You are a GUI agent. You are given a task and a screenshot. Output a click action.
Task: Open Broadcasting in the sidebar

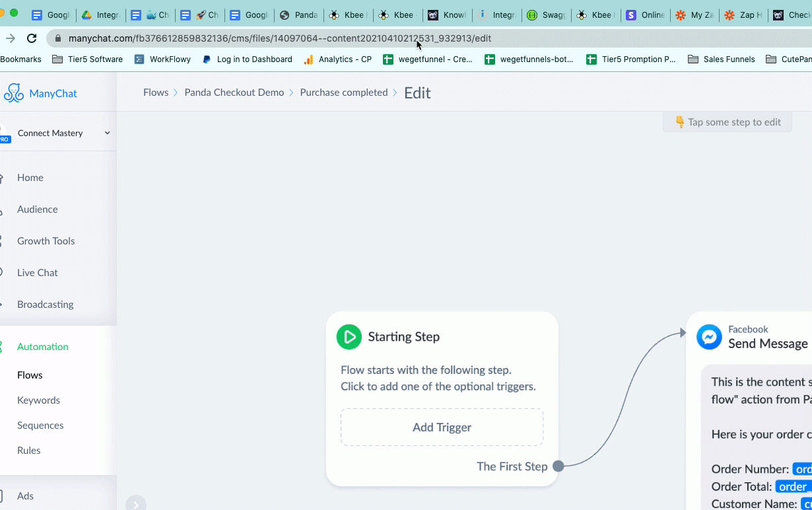click(46, 305)
